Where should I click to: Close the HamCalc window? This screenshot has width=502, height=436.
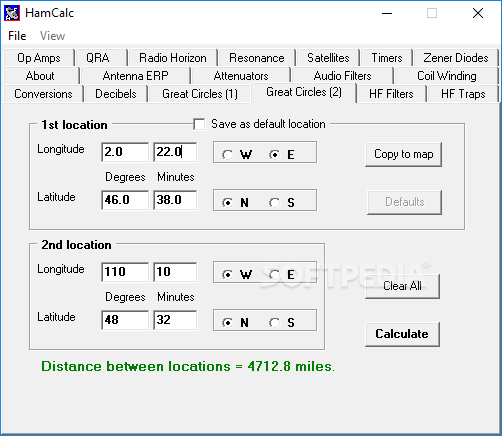click(478, 13)
